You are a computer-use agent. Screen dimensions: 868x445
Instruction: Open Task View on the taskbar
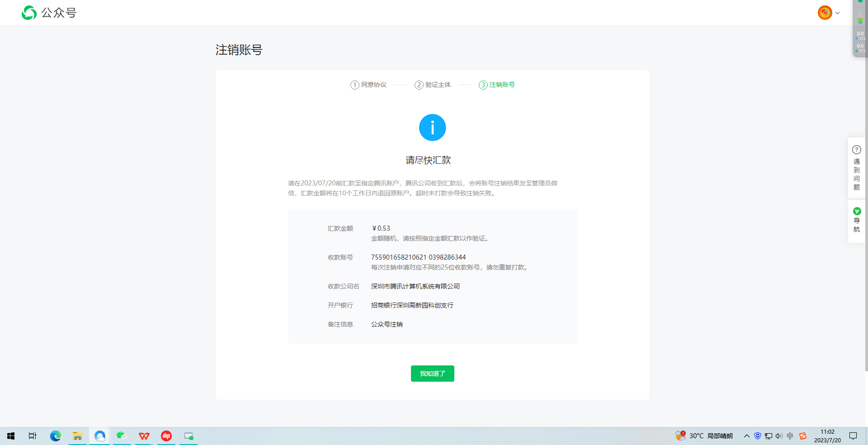pos(33,436)
